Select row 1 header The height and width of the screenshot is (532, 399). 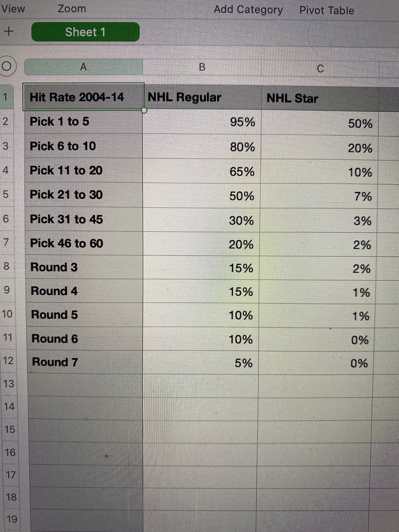[x=6, y=97]
